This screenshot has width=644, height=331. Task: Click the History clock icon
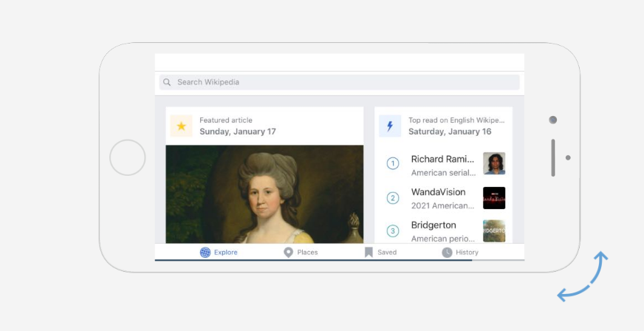[447, 252]
